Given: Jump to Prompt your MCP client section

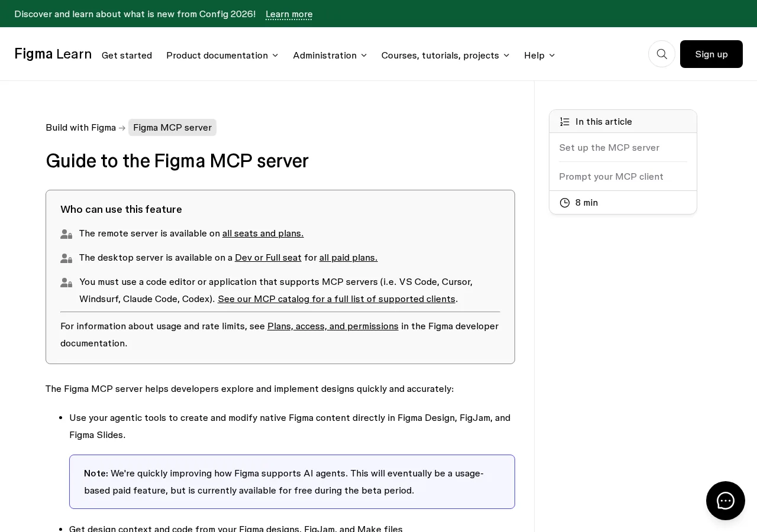Looking at the screenshot, I should click(611, 177).
